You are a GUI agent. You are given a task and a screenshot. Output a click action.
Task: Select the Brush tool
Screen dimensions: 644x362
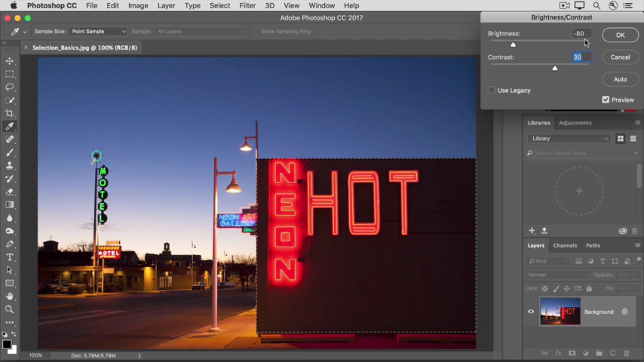(x=9, y=152)
